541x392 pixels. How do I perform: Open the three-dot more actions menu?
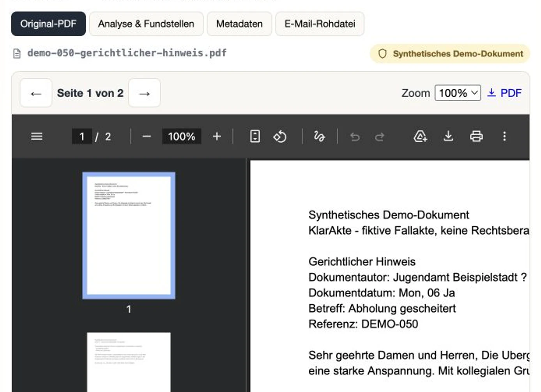pyautogui.click(x=504, y=136)
